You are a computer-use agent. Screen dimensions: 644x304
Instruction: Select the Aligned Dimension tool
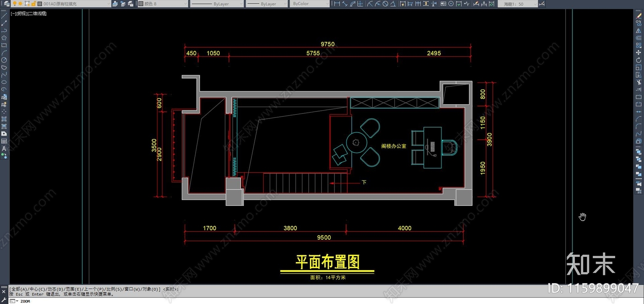[x=345, y=4]
